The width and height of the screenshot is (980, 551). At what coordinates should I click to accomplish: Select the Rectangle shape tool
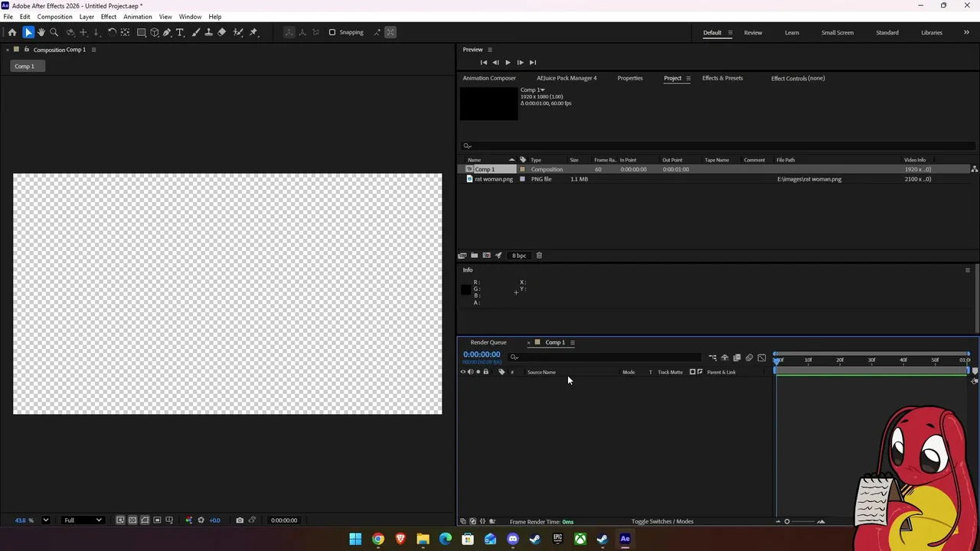[142, 32]
